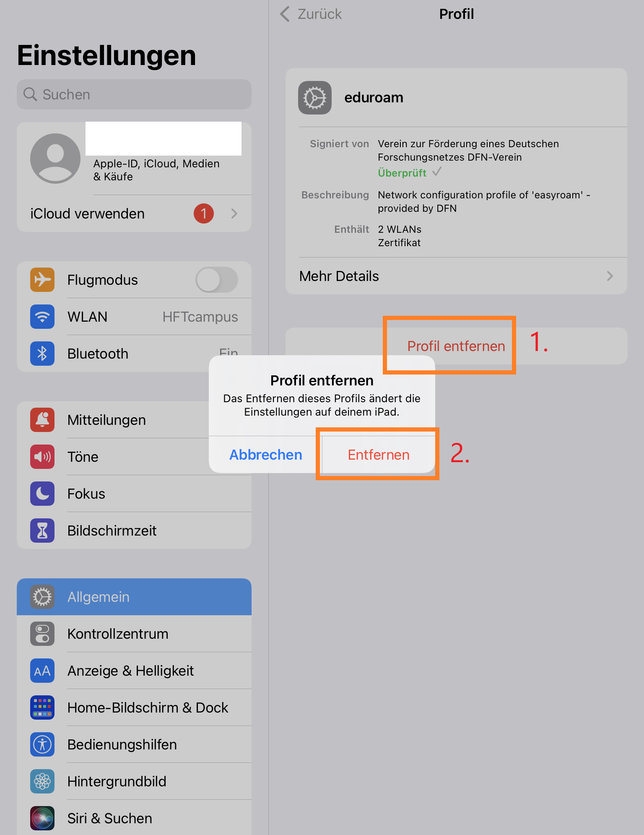Toggle the Flugmodus switch

pyautogui.click(x=217, y=280)
